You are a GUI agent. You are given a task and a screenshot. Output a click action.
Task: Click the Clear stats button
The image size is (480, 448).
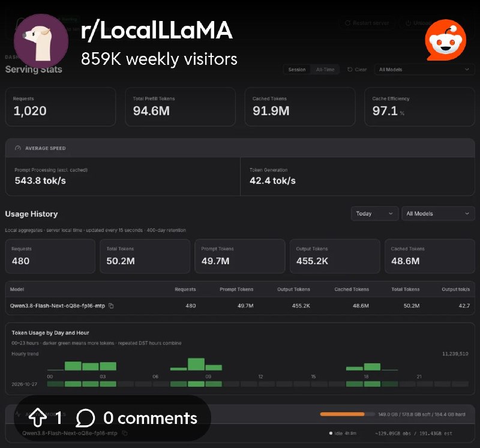[357, 70]
